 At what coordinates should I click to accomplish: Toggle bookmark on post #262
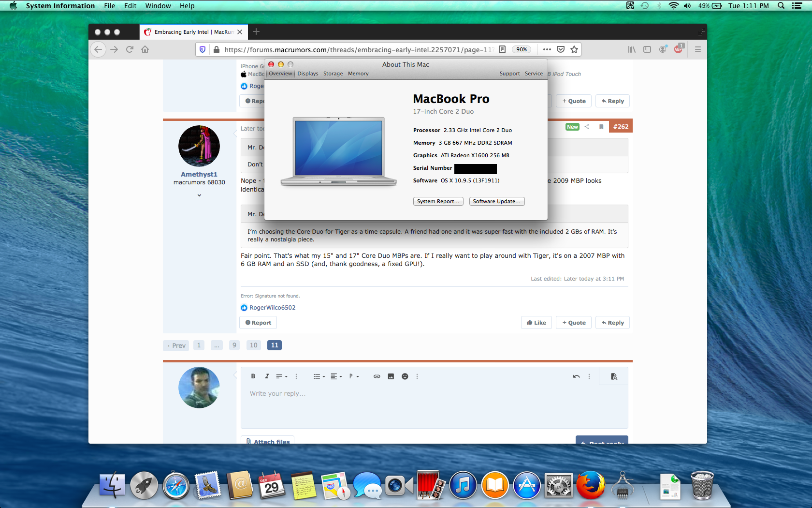click(601, 127)
